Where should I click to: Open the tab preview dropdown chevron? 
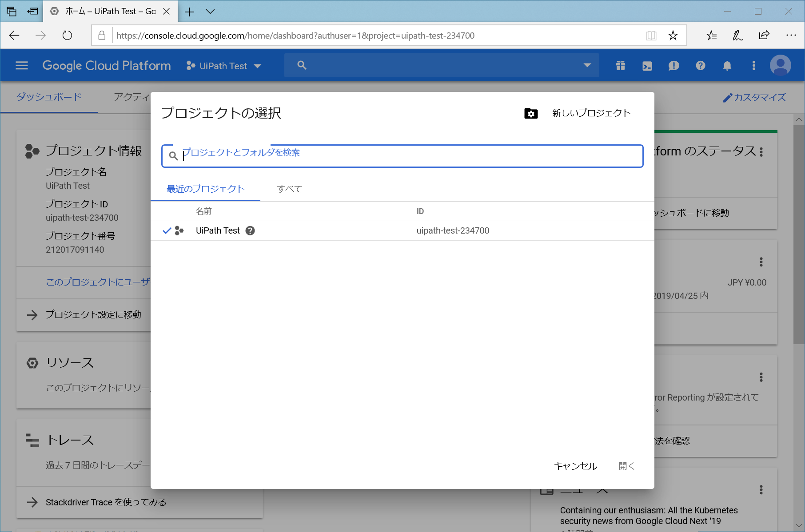pos(211,12)
